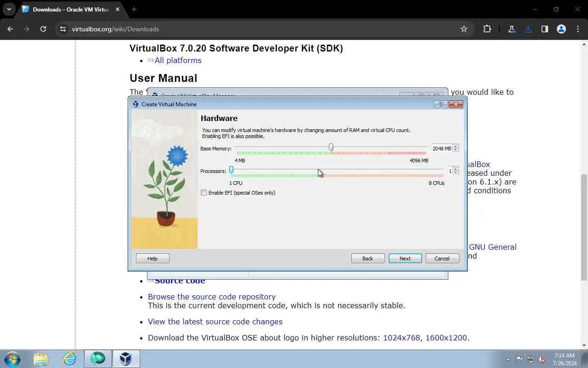Launch Internet Explorer from the taskbar
This screenshot has width=588, height=368.
coord(69,359)
